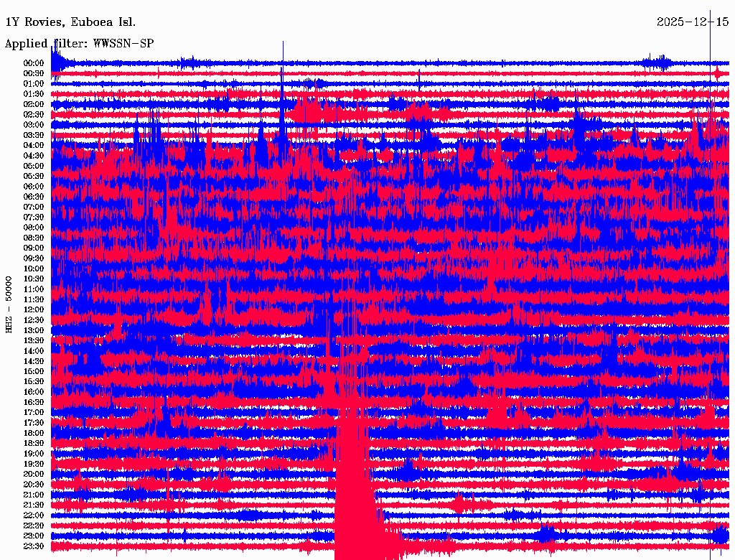735x560 pixels.
Task: Select the 23:30 trace label
Action: (x=33, y=546)
